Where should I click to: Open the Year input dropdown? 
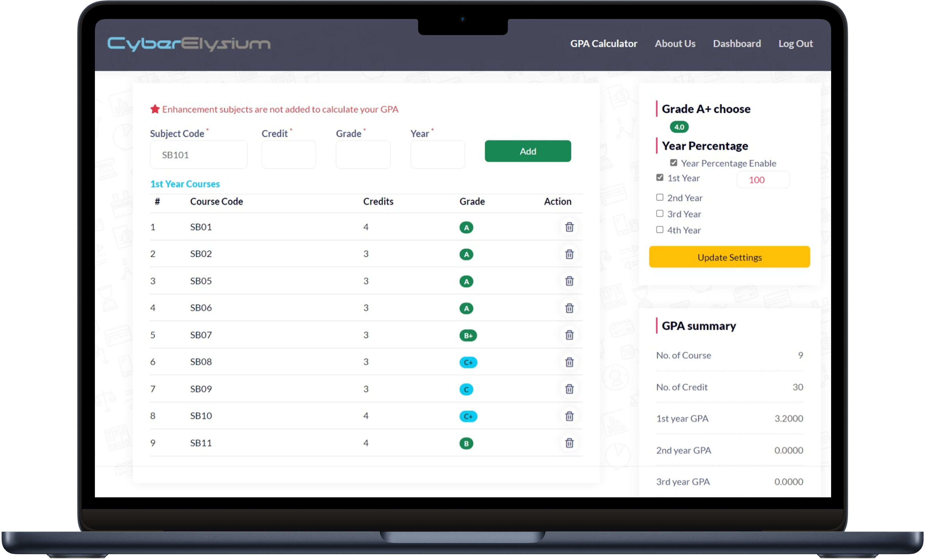(437, 154)
